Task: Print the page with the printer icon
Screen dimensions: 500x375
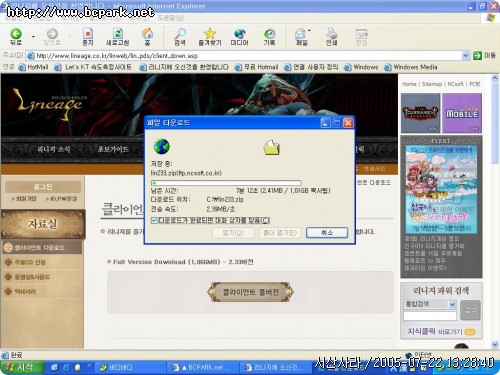Action: click(x=331, y=37)
